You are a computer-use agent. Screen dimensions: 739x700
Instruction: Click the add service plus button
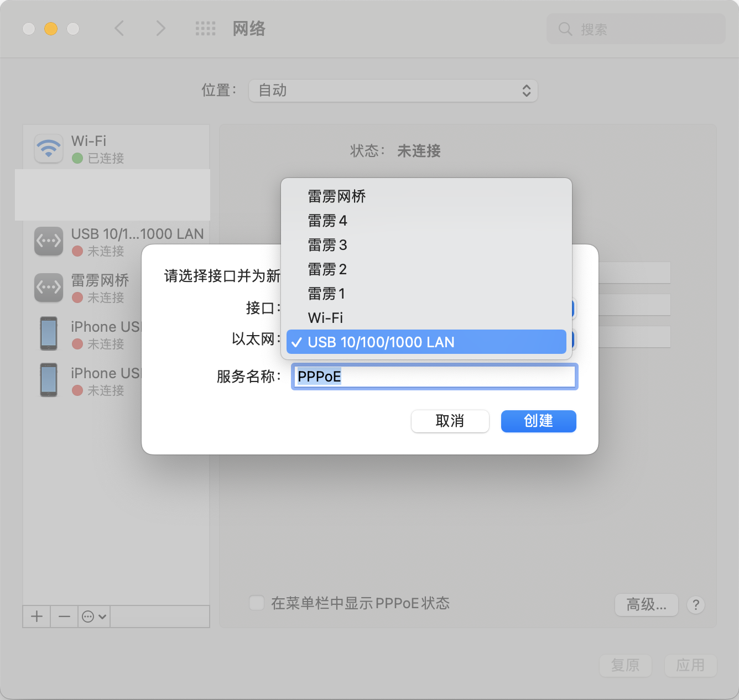click(37, 617)
